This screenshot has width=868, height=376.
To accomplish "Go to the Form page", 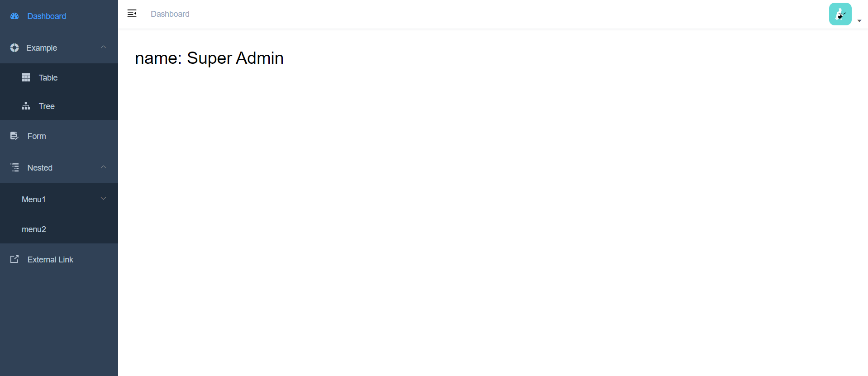I will 37,136.
